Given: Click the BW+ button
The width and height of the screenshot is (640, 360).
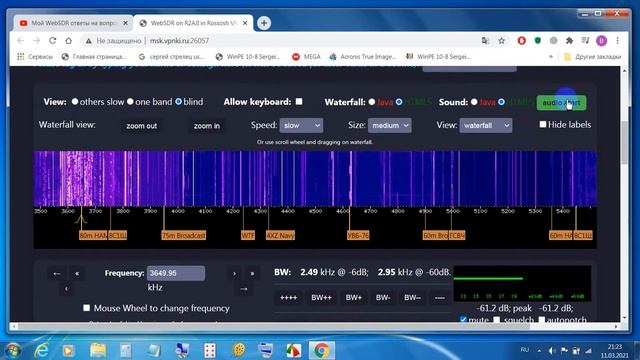Looking at the screenshot, I should [x=353, y=298].
